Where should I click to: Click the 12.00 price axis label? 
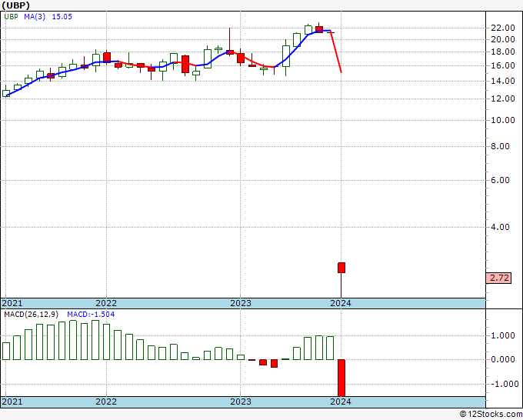pyautogui.click(x=503, y=98)
